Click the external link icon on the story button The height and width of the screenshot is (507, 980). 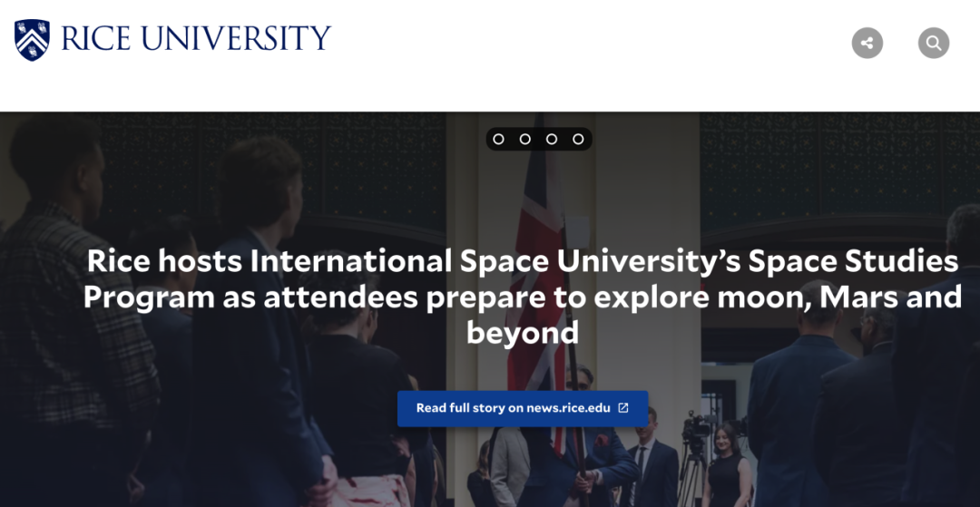(x=623, y=408)
